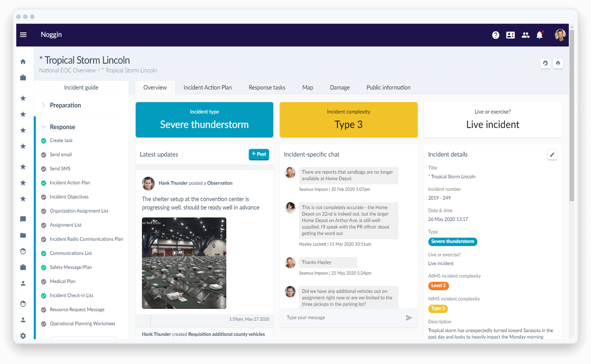Switch to the Incident Action Plan tab
Screen dimensions: 591x364
click(208, 88)
